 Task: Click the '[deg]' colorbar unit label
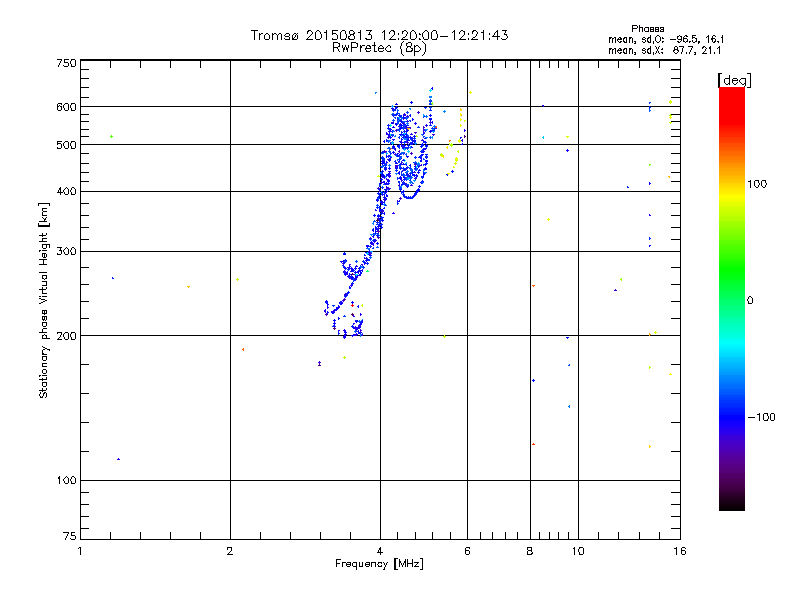734,80
